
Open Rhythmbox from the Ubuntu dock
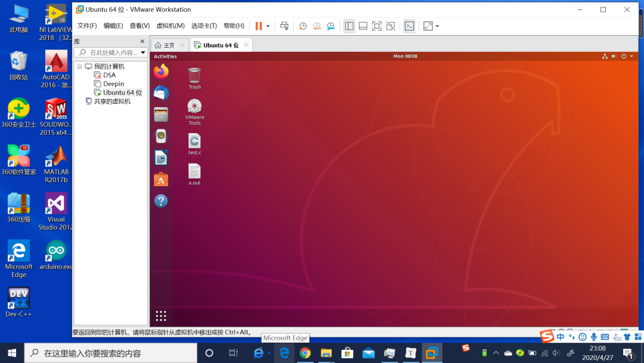pyautogui.click(x=161, y=136)
